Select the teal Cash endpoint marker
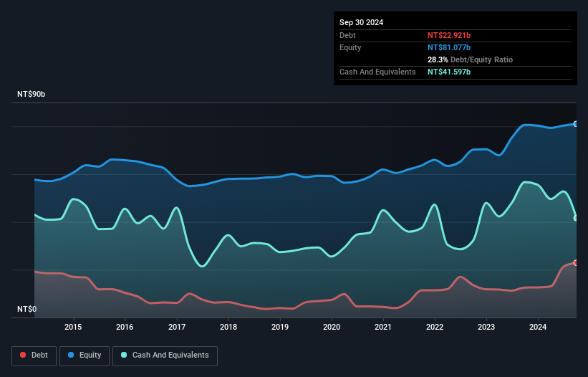Screen dimensions: 588x377 [x=576, y=218]
